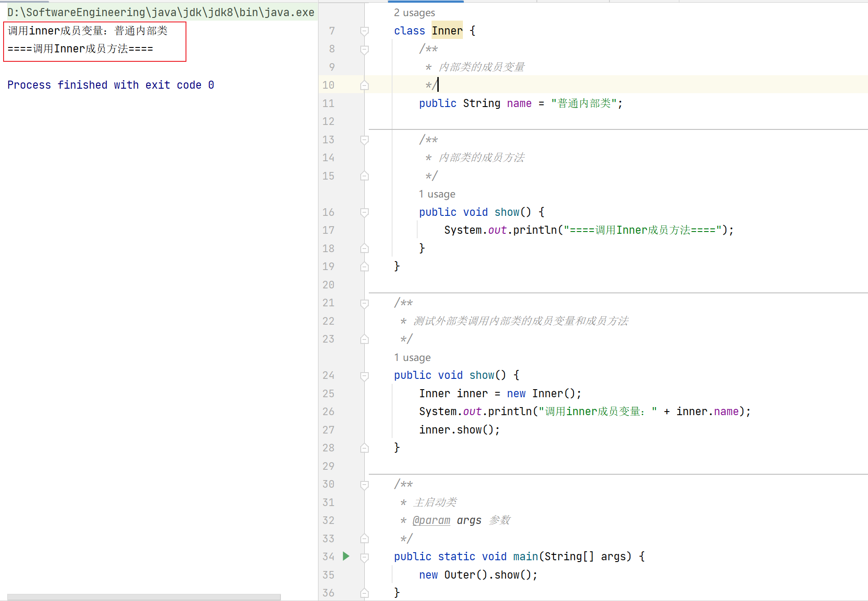Click the @param tag in main Javadoc
This screenshot has width=868, height=601.
(x=431, y=520)
